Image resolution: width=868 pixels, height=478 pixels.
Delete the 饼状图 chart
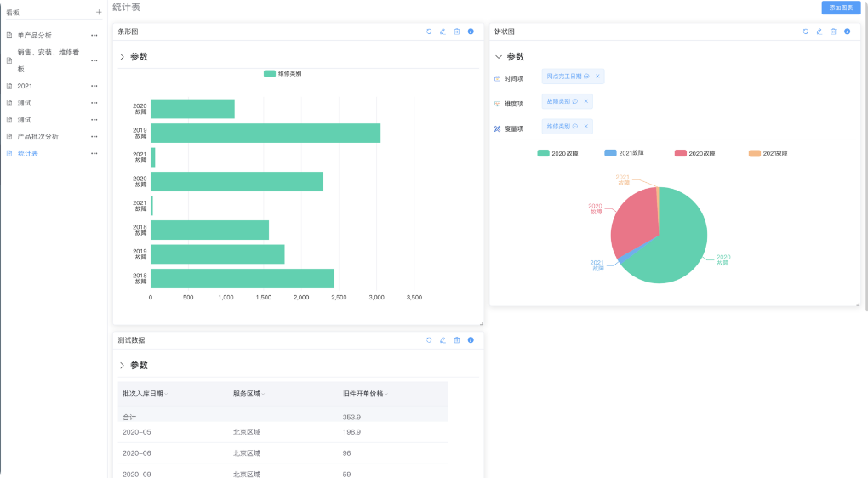(833, 31)
